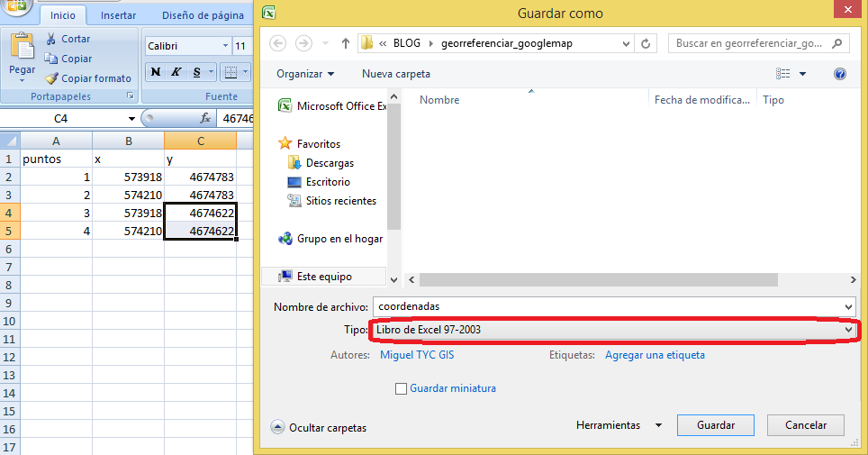Image resolution: width=868 pixels, height=455 pixels.
Task: Click author Miguel TYC GIS
Action: [x=417, y=355]
